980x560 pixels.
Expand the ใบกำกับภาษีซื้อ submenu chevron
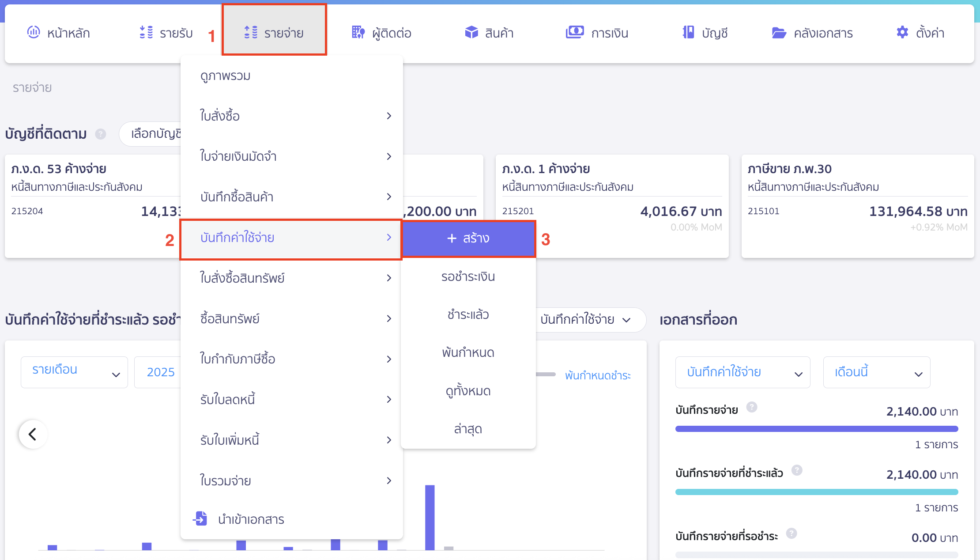coord(389,359)
